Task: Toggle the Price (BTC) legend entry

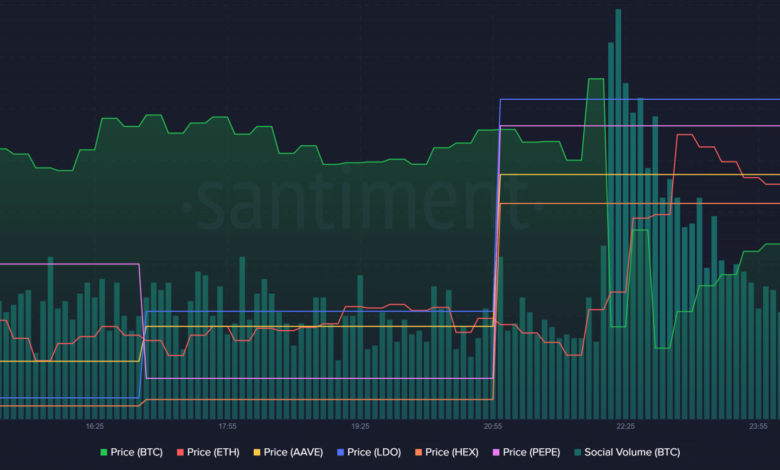Action: tap(131, 452)
